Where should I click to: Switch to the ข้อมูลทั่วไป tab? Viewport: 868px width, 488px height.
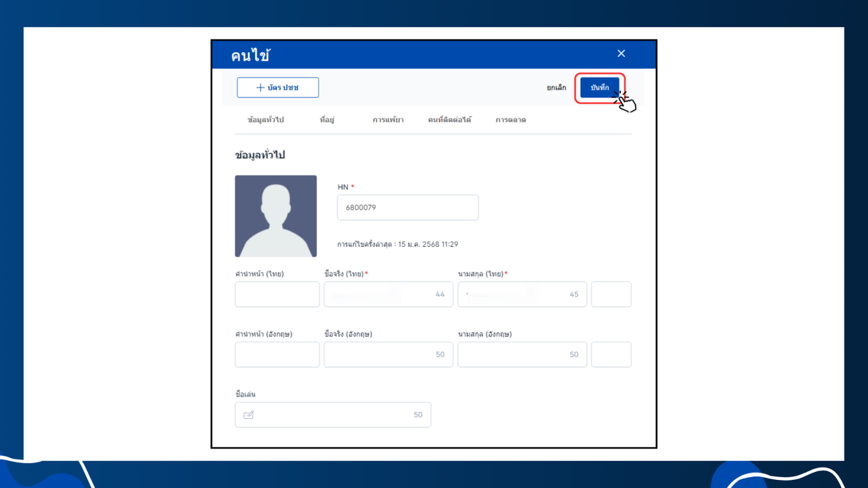click(265, 120)
